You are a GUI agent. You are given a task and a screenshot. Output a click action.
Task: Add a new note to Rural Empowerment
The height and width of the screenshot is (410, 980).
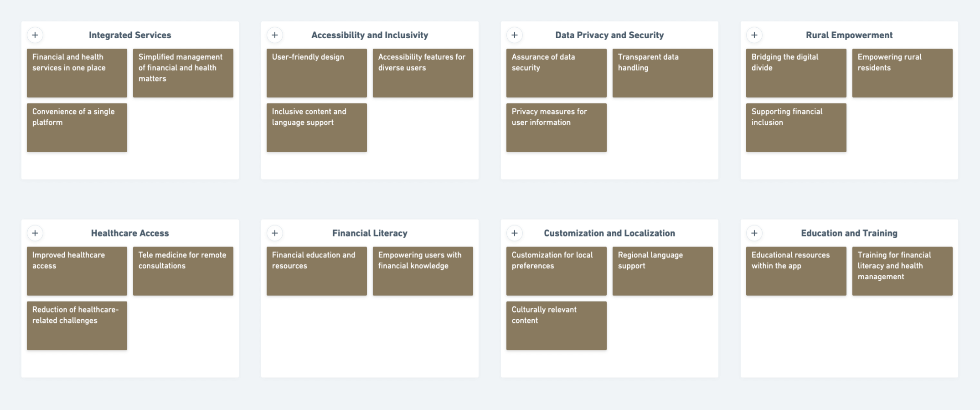pos(754,35)
